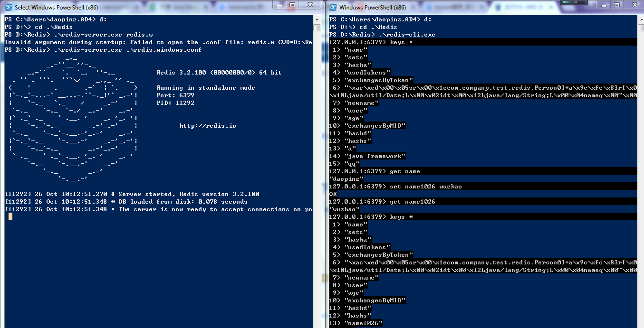Click key 13) "name1026" in the second keys list
Screen dimensions: 644x328
[356, 323]
